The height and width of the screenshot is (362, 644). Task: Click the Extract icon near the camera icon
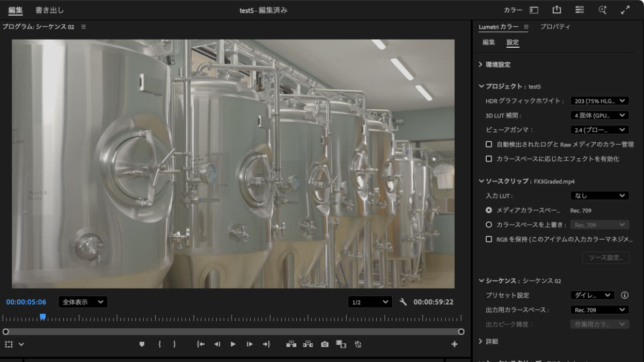tap(308, 344)
